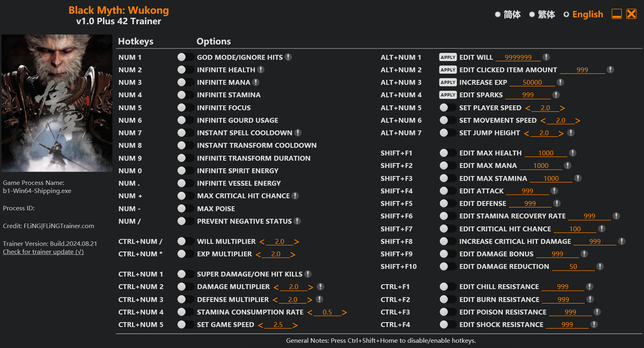Toggle Infinite Stamina switch on

[185, 95]
